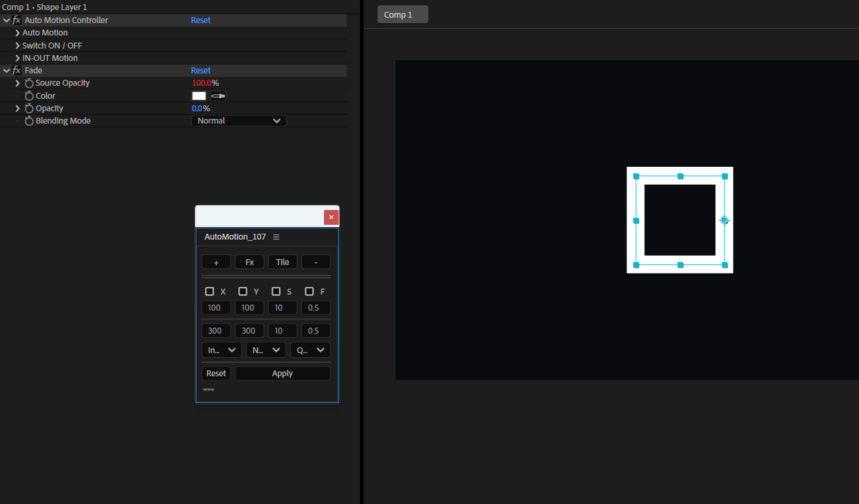Click the Blending Mode stopwatch icon
The image size is (859, 504).
(29, 121)
